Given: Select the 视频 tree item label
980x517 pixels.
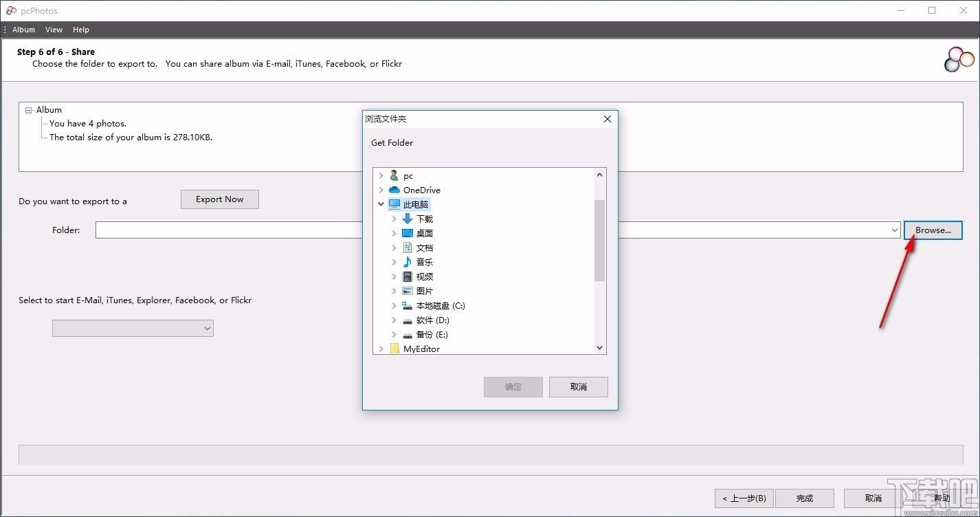Looking at the screenshot, I should tap(425, 277).
